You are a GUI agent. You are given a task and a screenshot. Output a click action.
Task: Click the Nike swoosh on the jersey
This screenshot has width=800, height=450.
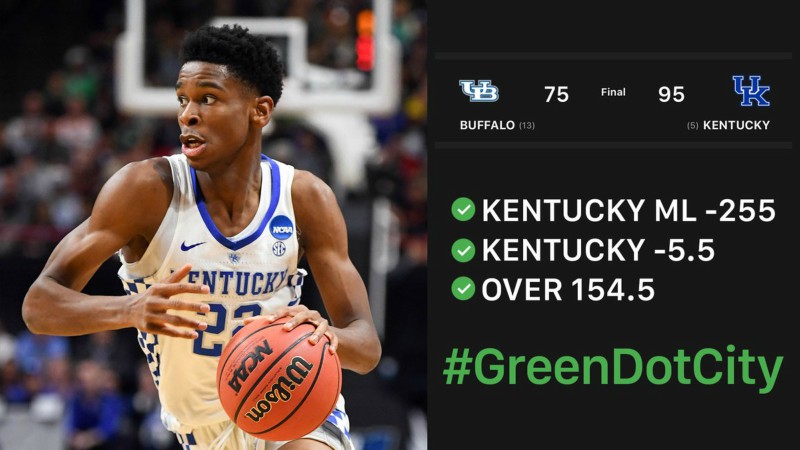192,246
